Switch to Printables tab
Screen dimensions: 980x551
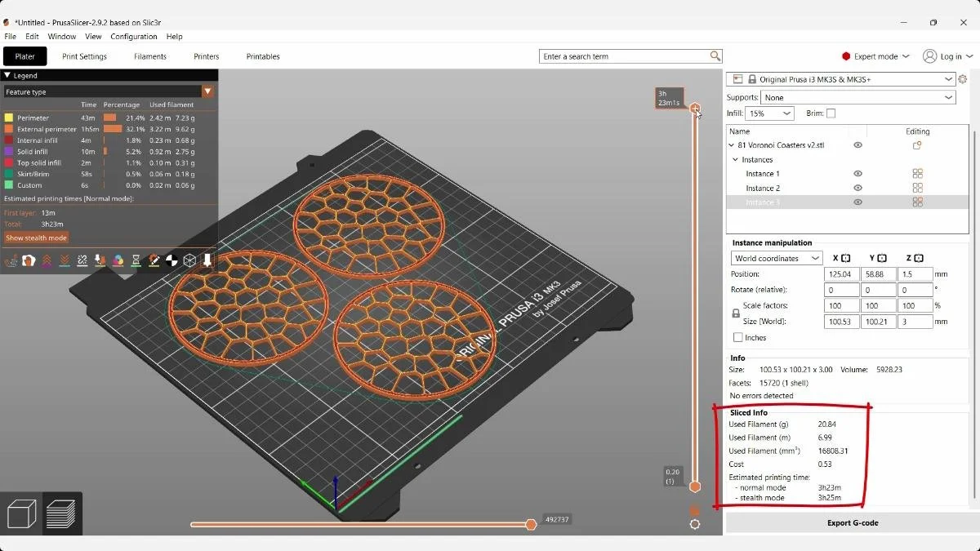click(263, 56)
